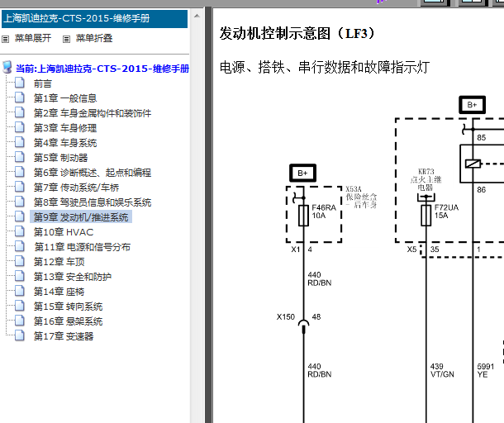504x423 pixels.
Task: Click the page icon next to 第6章 诊断概述
Action: [x=20, y=172]
